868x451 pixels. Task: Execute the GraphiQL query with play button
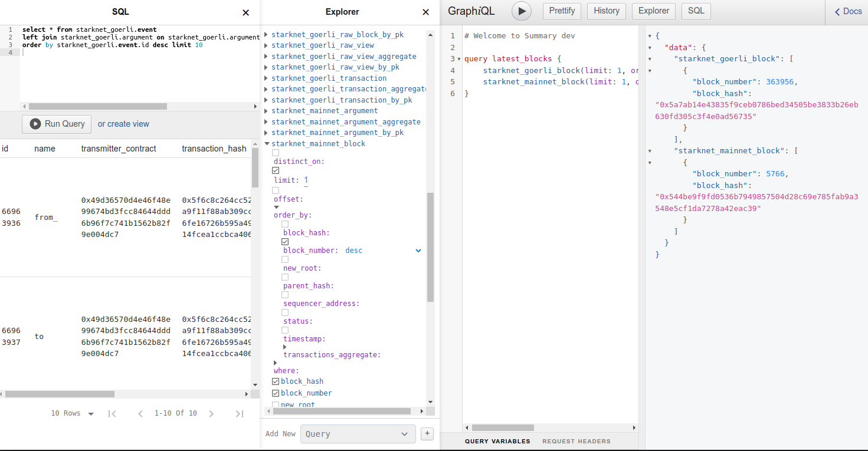(x=521, y=11)
